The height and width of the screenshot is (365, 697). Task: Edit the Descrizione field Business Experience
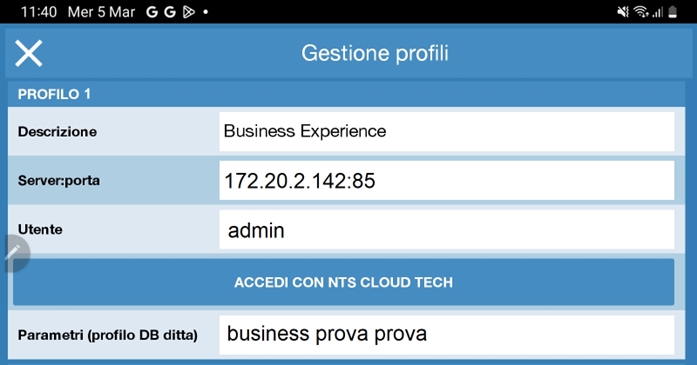point(447,131)
